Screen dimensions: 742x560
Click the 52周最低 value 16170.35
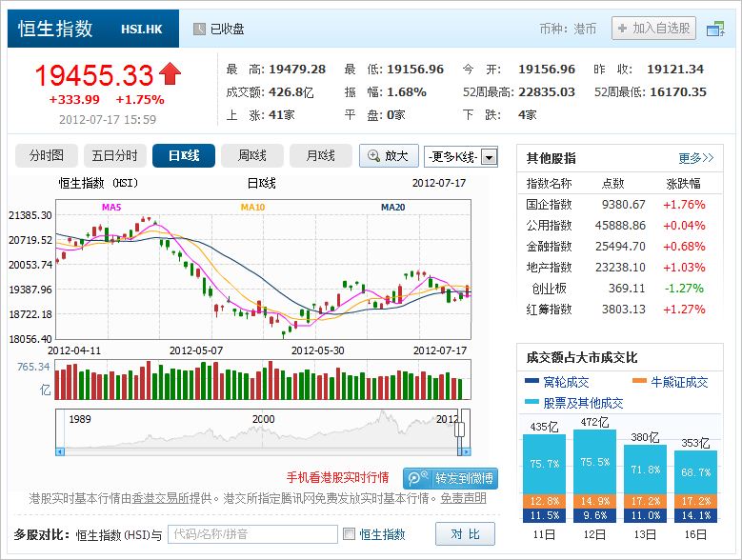tap(678, 91)
